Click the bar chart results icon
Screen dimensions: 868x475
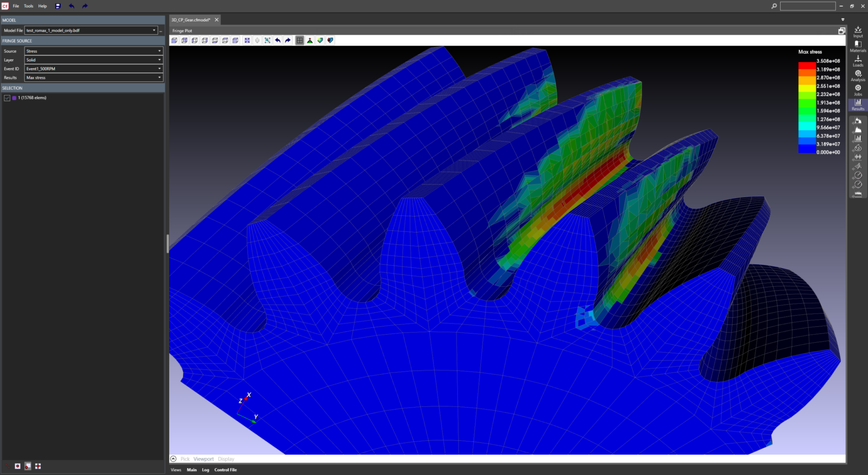point(858,139)
